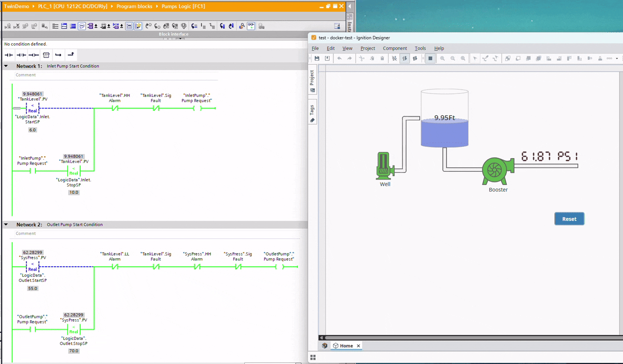Click the grid icon at Ignition bottom-left
The height and width of the screenshot is (364, 623).
click(313, 357)
